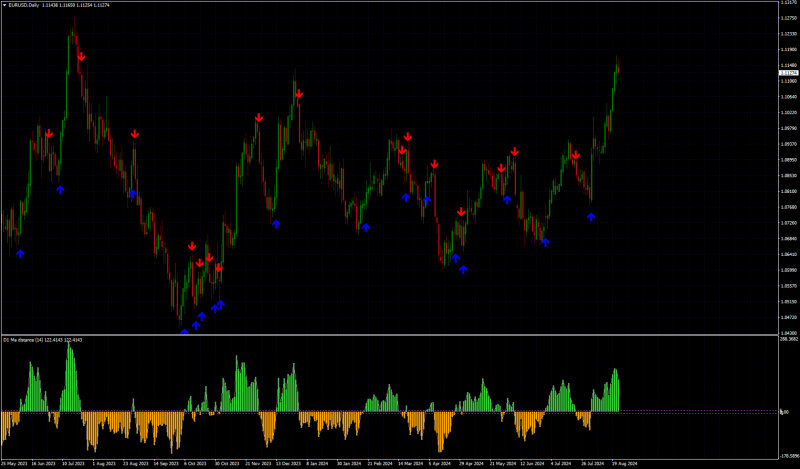Click the 21 Nov 2023 date label
The width and height of the screenshot is (800, 469).
257,464
